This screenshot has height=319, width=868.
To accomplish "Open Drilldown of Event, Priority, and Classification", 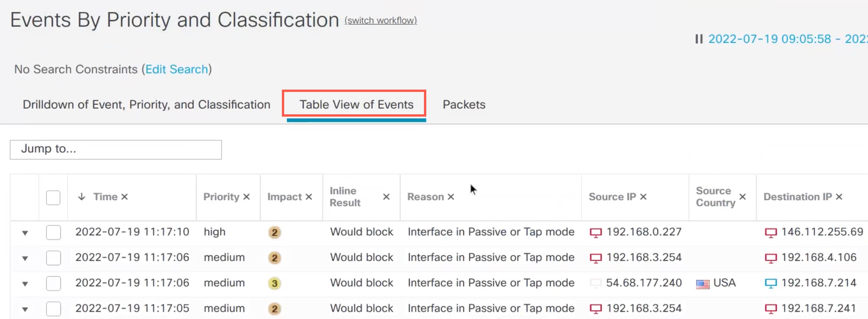I will pos(146,105).
